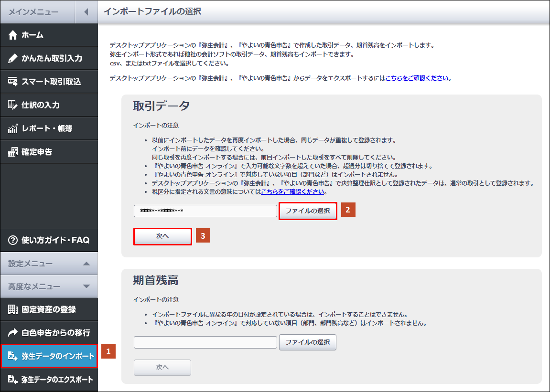Click the レポート・帳簿 chart icon
Screen dimensions: 550x392
[x=12, y=128]
